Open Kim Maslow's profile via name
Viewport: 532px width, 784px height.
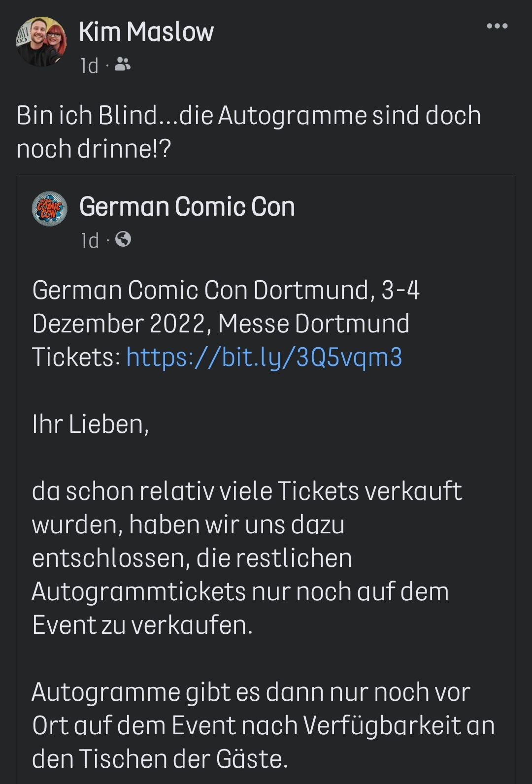coord(146,32)
